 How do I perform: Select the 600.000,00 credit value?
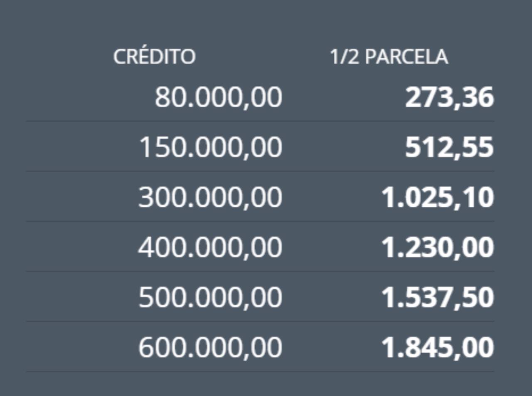[210, 347]
